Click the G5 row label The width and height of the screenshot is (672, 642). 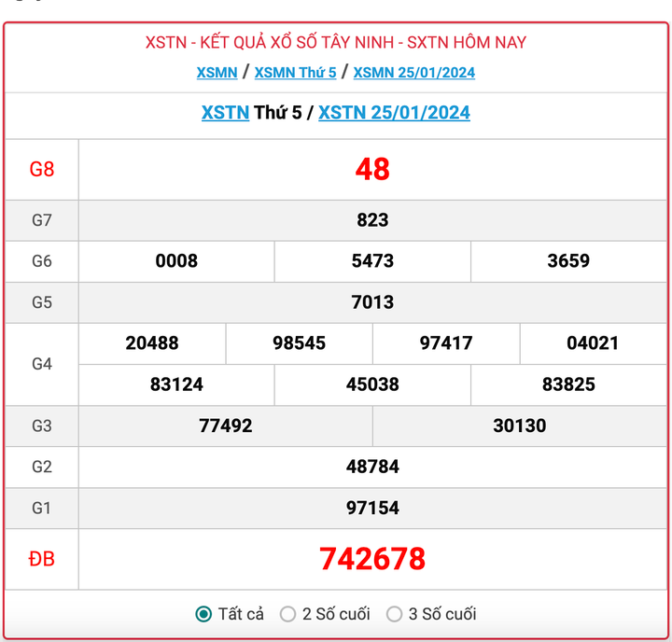(x=42, y=302)
